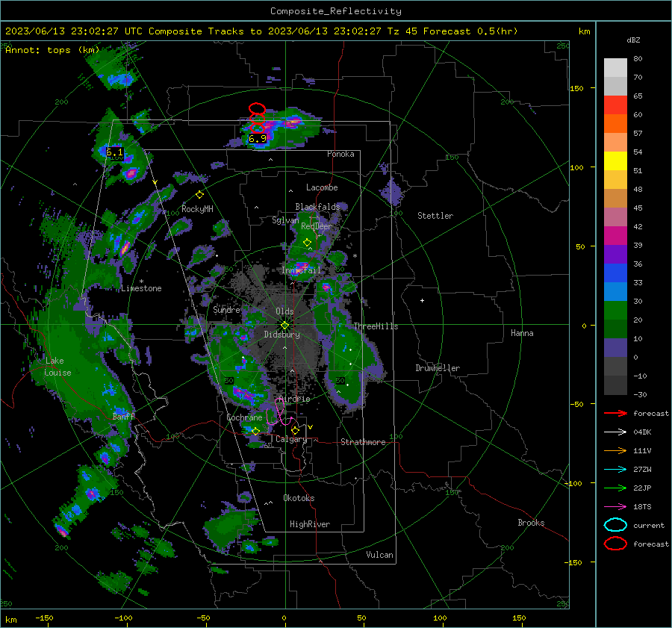Image resolution: width=672 pixels, height=628 pixels.
Task: Select the Cochrane label
Action: coord(244,417)
